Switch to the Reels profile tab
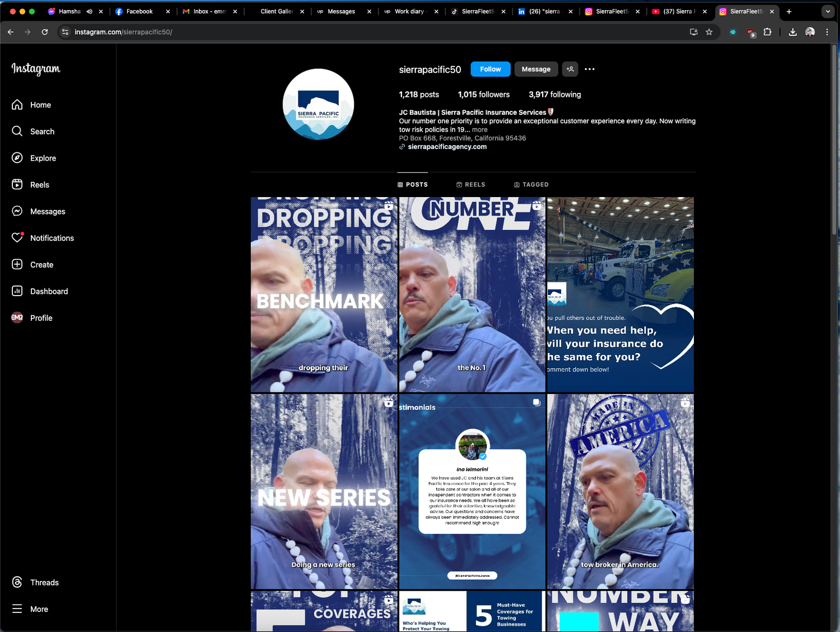 (471, 185)
